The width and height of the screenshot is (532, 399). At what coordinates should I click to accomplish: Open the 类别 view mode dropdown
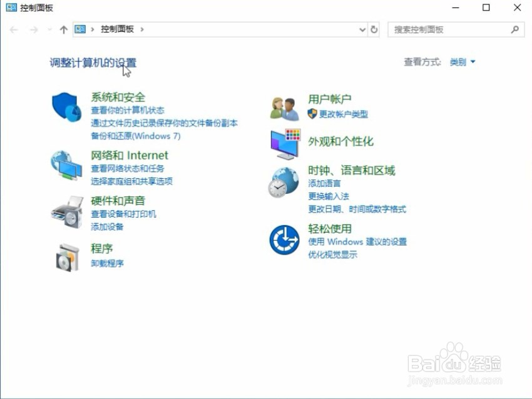tap(462, 62)
